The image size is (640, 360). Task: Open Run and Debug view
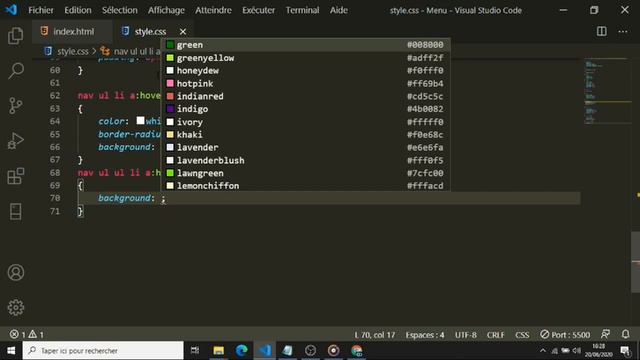16,141
